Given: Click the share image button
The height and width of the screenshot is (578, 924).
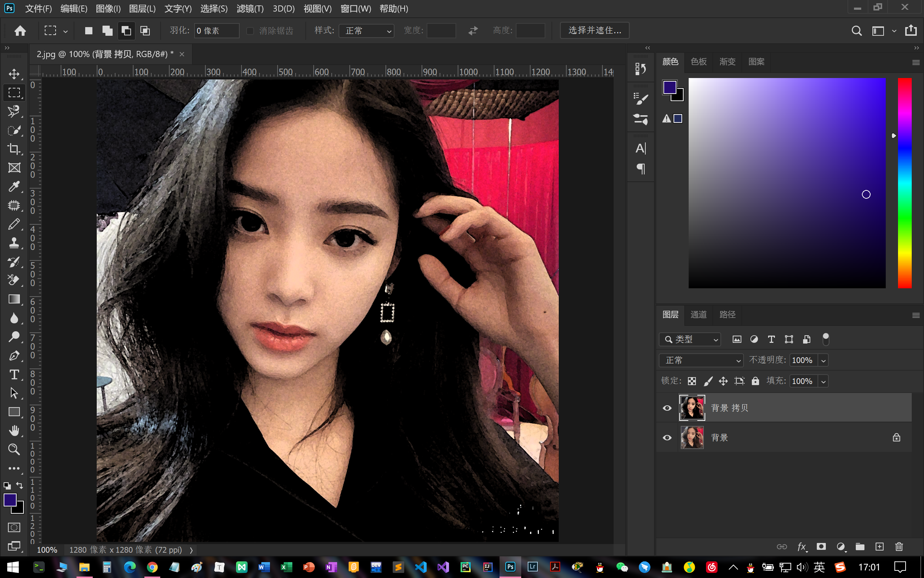Looking at the screenshot, I should click(911, 30).
